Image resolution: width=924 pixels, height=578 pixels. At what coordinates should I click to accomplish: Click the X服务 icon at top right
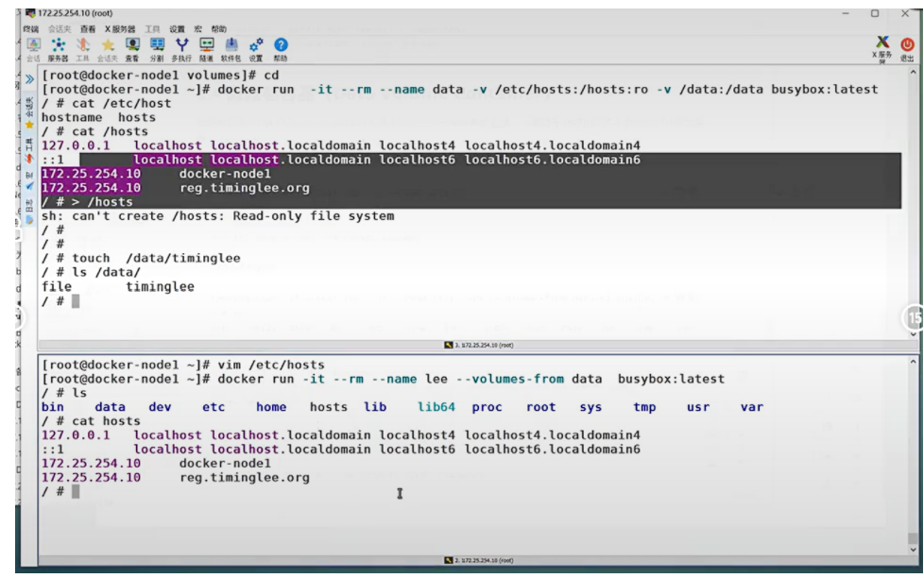pos(882,49)
